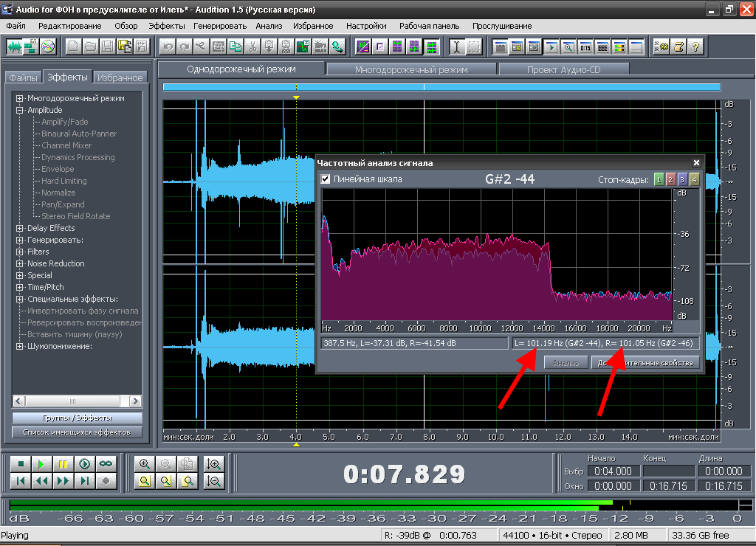The height and width of the screenshot is (546, 756).
Task: Click the yellow Pause button
Action: pos(63,464)
